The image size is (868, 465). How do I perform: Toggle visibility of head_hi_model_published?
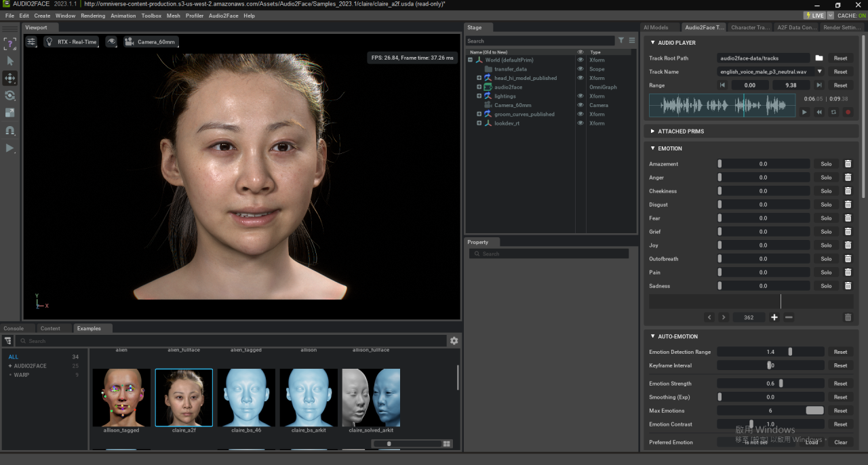580,78
